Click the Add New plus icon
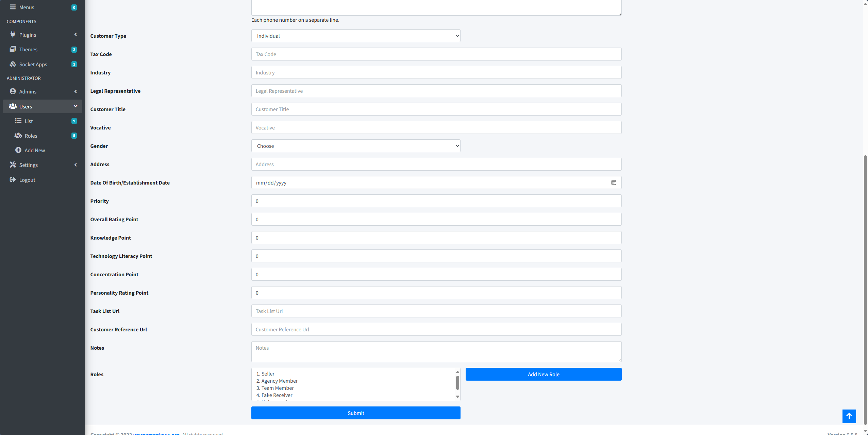 tap(18, 150)
